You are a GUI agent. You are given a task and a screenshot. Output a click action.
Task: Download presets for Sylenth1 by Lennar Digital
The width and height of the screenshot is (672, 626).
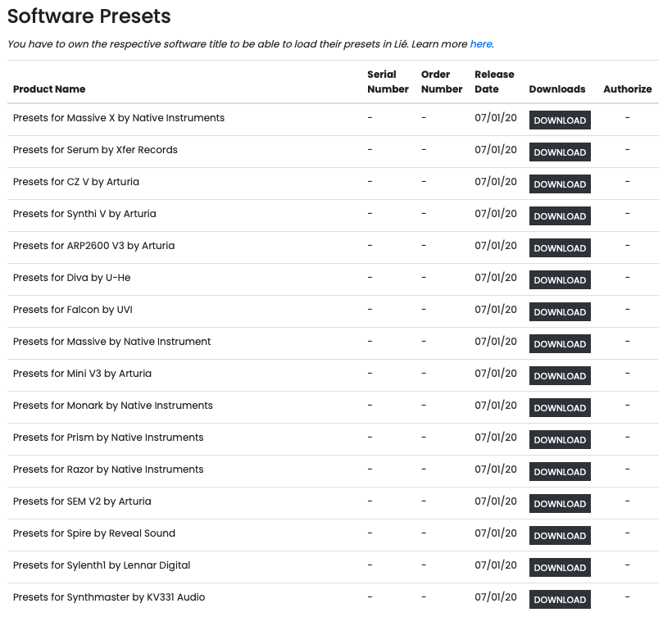pyautogui.click(x=560, y=567)
